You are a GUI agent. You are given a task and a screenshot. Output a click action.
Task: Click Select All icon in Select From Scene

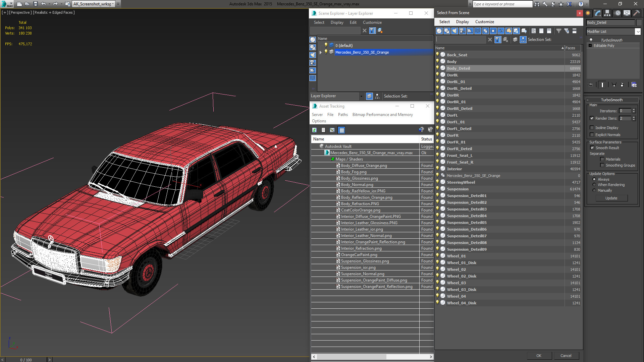[x=534, y=31]
